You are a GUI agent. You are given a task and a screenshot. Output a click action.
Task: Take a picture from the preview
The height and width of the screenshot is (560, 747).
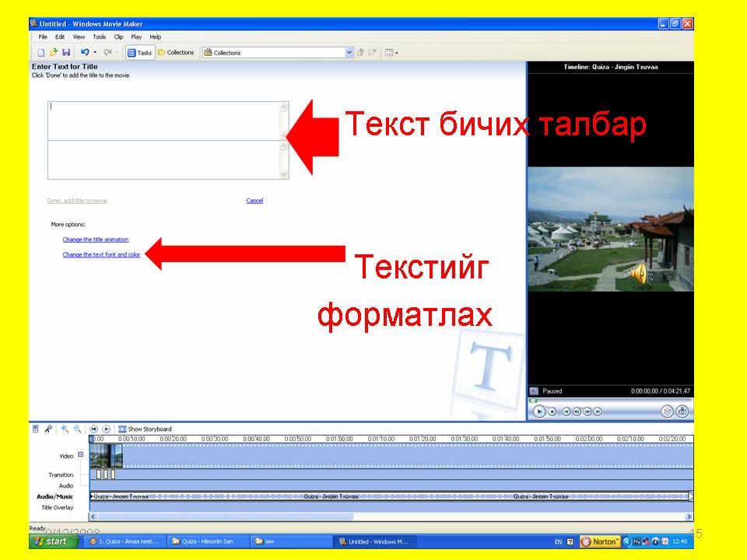coord(682,411)
